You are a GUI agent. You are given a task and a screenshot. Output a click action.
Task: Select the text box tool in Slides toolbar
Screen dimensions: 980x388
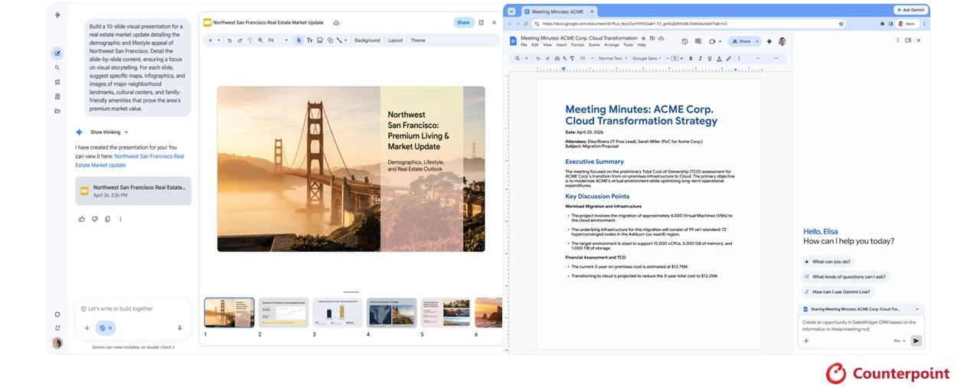309,41
